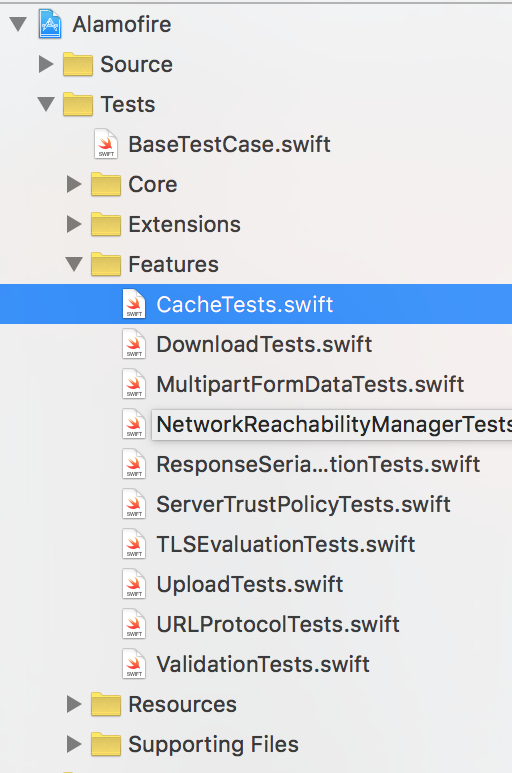Click the Alamofire Xcode project icon
Image resolution: width=512 pixels, height=773 pixels.
pos(50,25)
